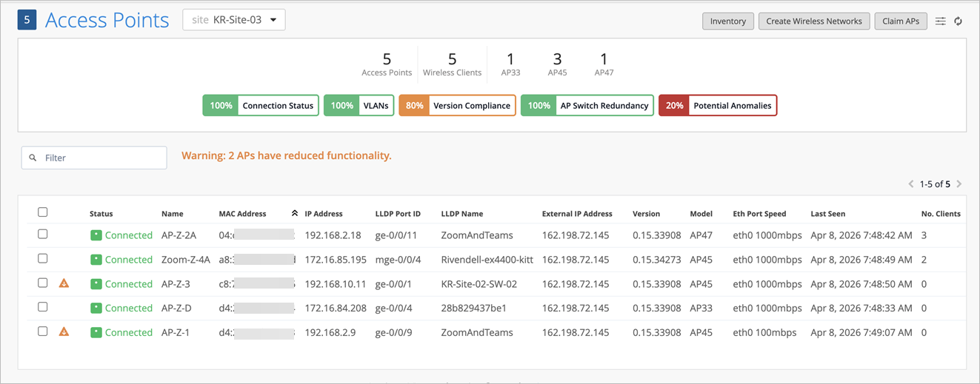Click the refresh icon in top-right corner
This screenshot has width=980, height=384.
click(x=958, y=21)
